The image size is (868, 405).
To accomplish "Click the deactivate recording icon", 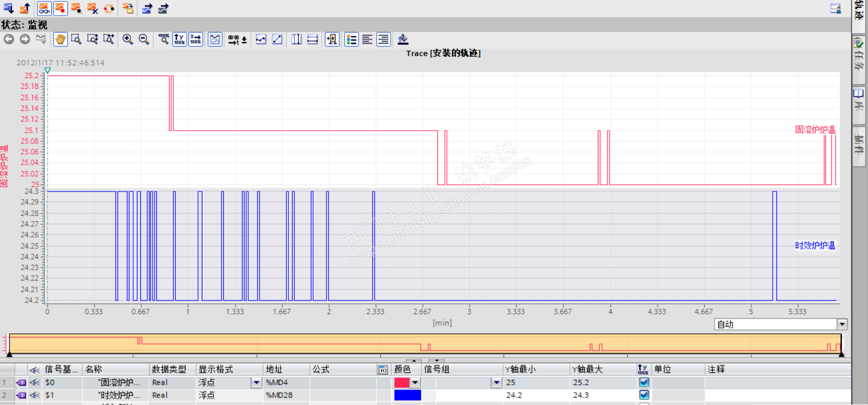I will (x=77, y=8).
